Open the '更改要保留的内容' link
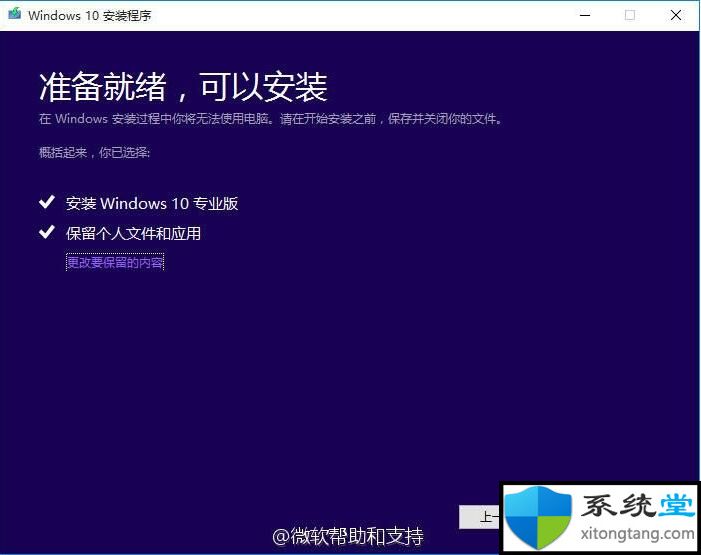 115,262
